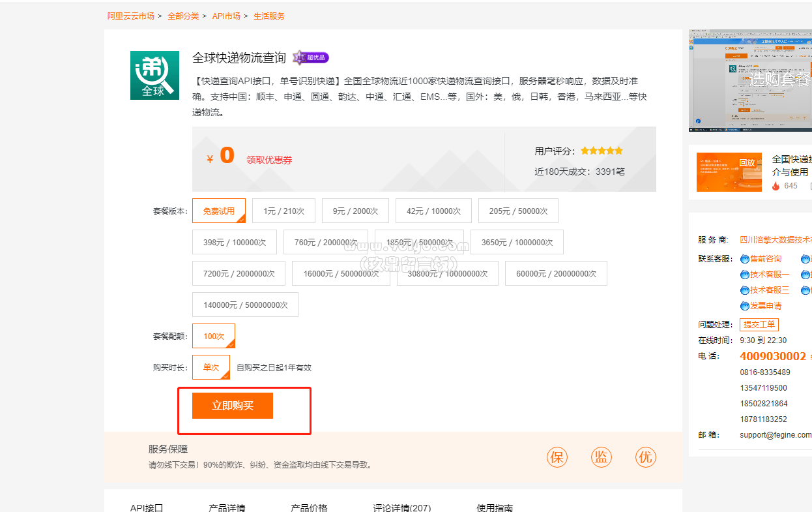
Task: Open the orange 回放 replay thumbnail
Action: click(729, 172)
